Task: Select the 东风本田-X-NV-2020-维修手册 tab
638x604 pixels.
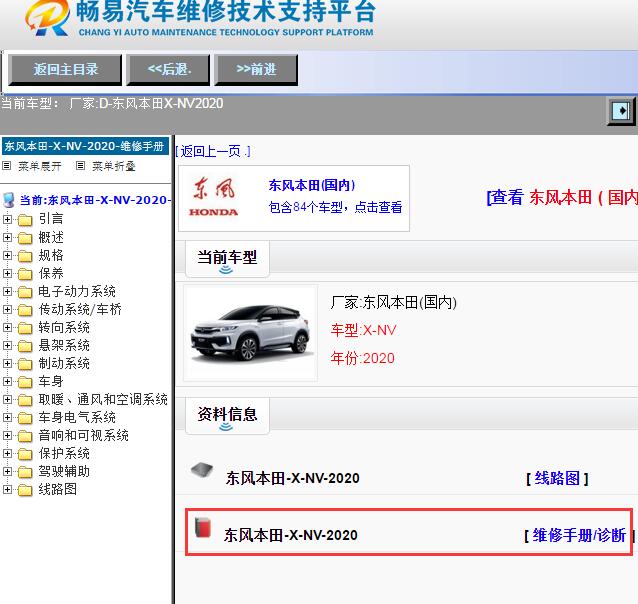Action: (85, 146)
